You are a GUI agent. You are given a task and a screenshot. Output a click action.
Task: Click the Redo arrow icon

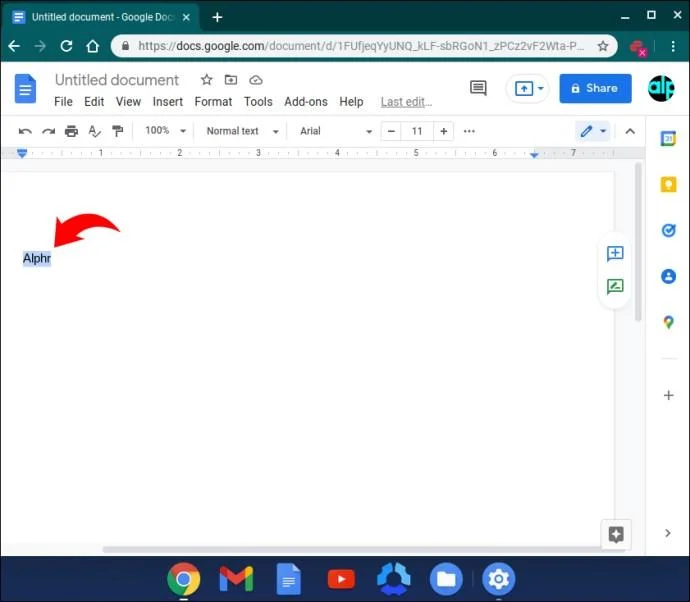tap(48, 131)
